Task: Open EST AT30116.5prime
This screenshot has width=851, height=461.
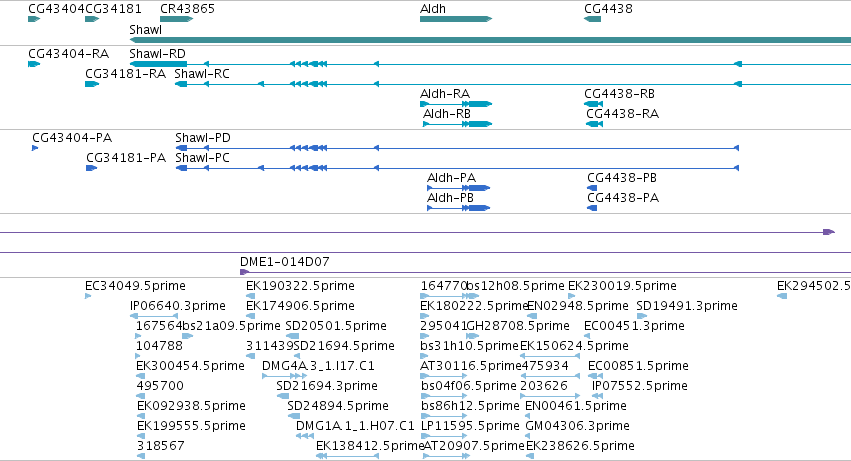Action: click(471, 366)
